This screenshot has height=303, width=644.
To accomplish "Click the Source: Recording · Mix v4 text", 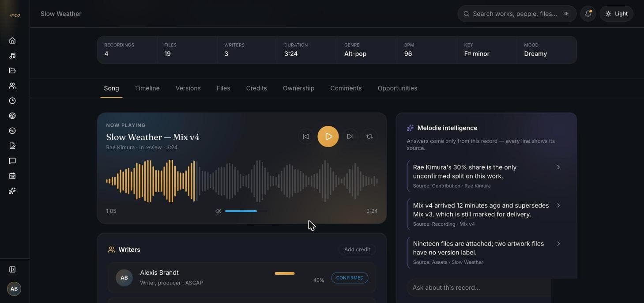I will pyautogui.click(x=444, y=224).
